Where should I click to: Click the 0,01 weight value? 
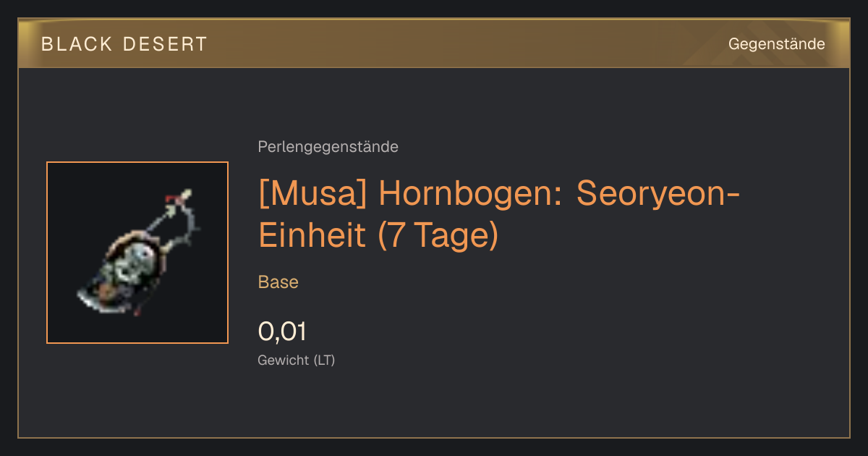pyautogui.click(x=282, y=332)
